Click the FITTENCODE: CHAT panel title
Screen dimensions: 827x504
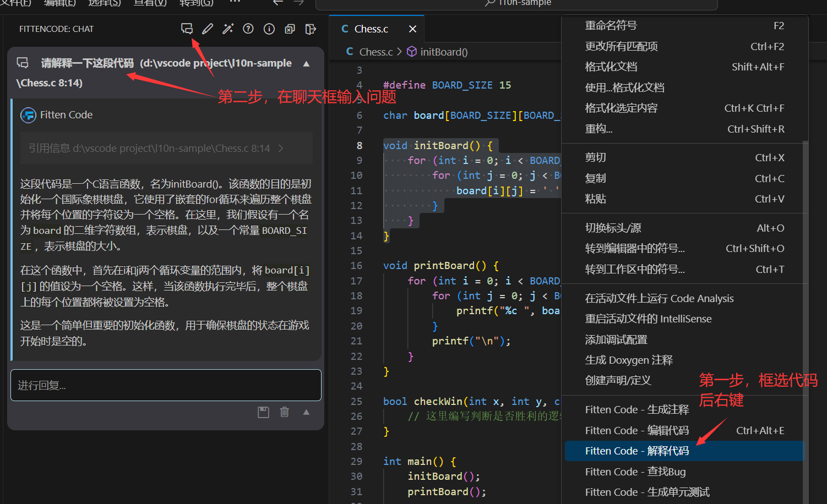(x=56, y=29)
